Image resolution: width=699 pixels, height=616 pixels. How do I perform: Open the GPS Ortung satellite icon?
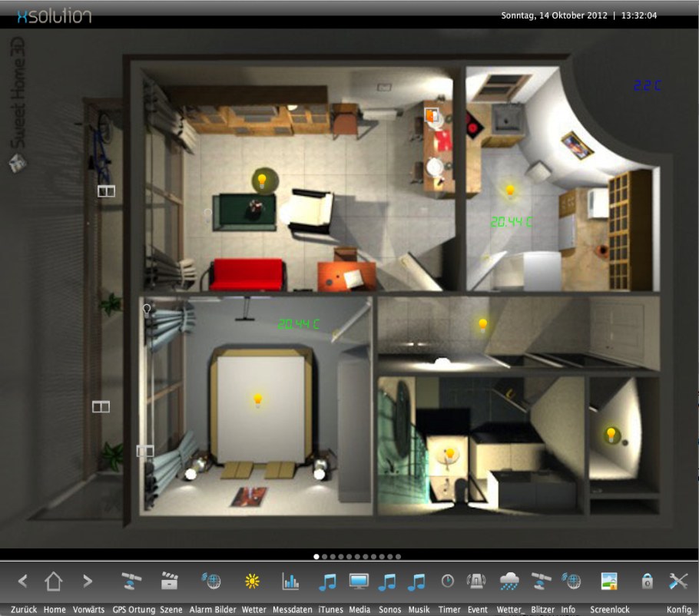[132, 581]
